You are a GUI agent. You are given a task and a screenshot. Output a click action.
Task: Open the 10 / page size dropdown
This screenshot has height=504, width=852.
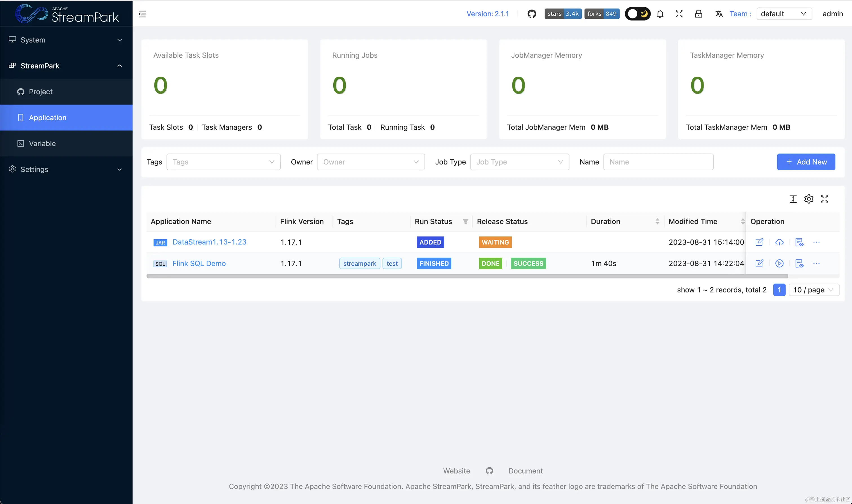(x=813, y=290)
